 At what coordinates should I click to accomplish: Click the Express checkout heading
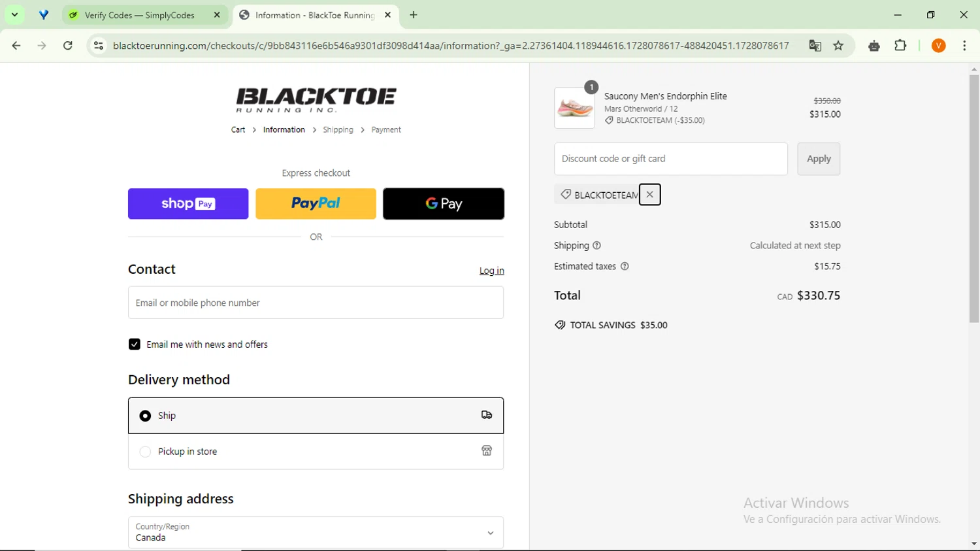[x=316, y=173]
